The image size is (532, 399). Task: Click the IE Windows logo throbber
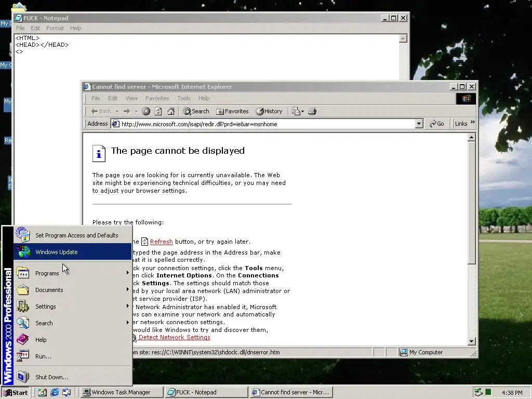(465, 99)
